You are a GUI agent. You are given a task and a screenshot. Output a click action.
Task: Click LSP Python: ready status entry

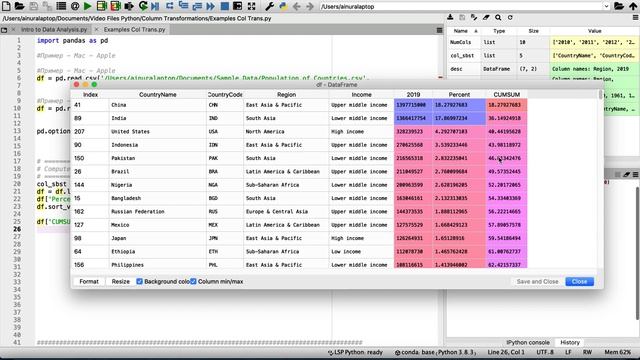356,352
